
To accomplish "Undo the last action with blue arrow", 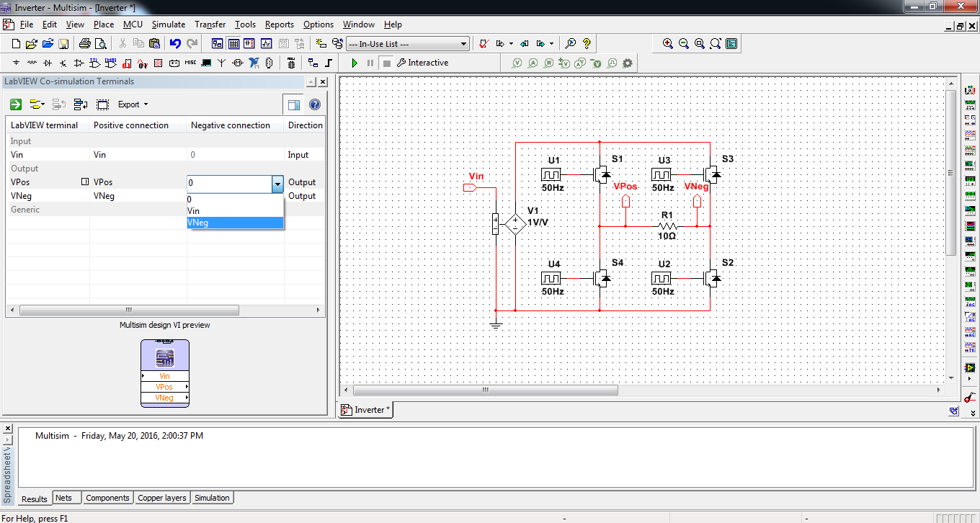I will click(175, 44).
